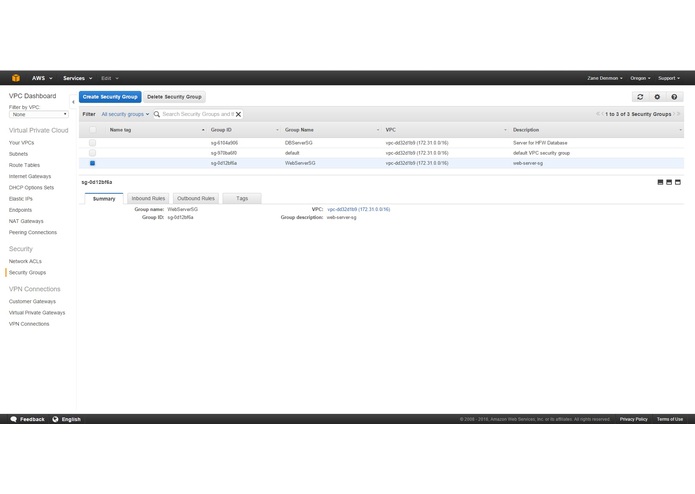Select the 'default VPC security group' description cell

[x=541, y=153]
